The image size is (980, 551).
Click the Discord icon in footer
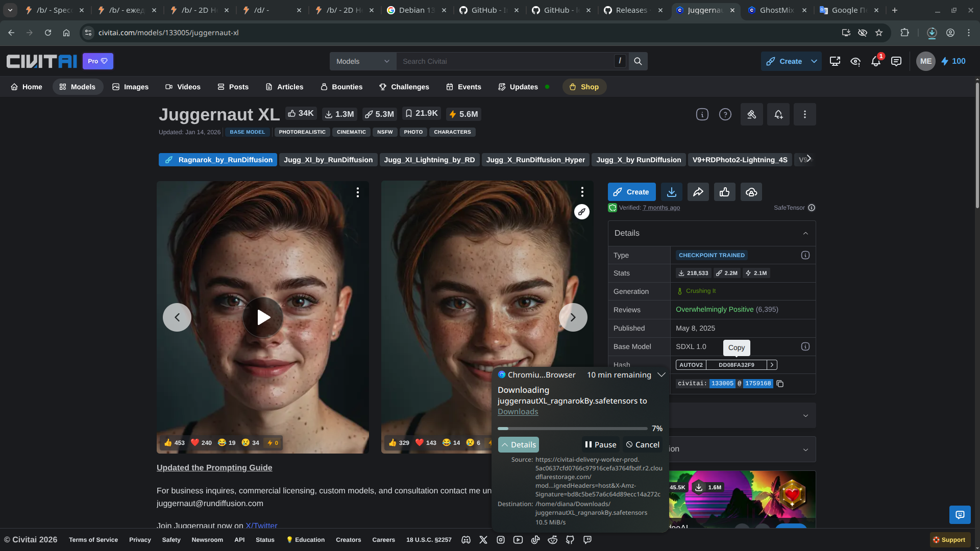point(466,540)
